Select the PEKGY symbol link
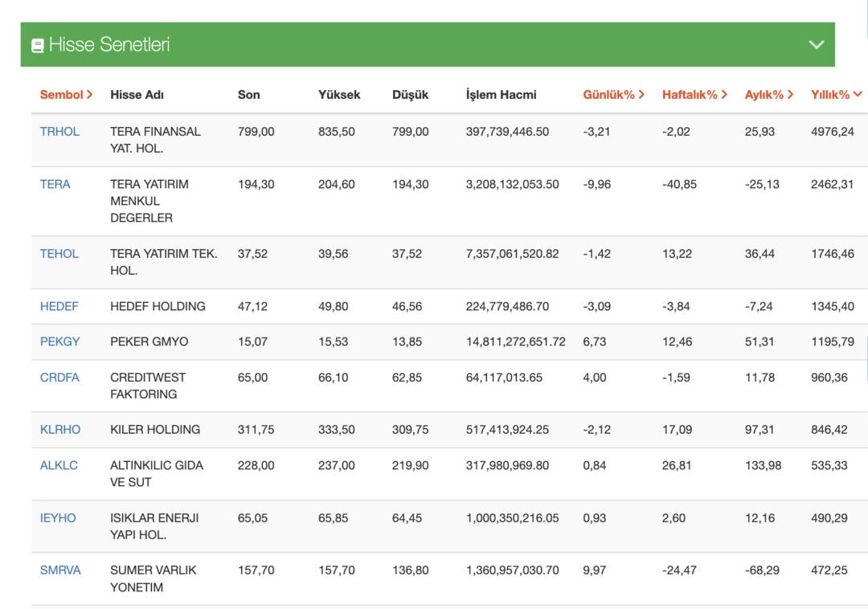The image size is (868, 609). 59,342
